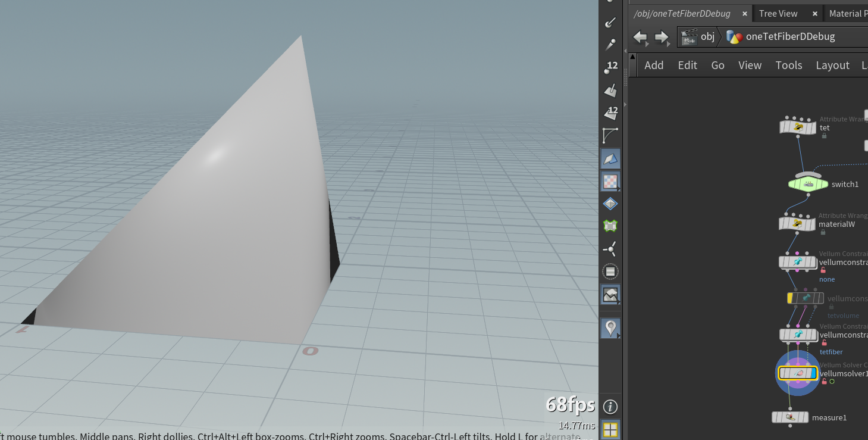
Task: Toggle display point numbers icon
Action: (x=610, y=67)
